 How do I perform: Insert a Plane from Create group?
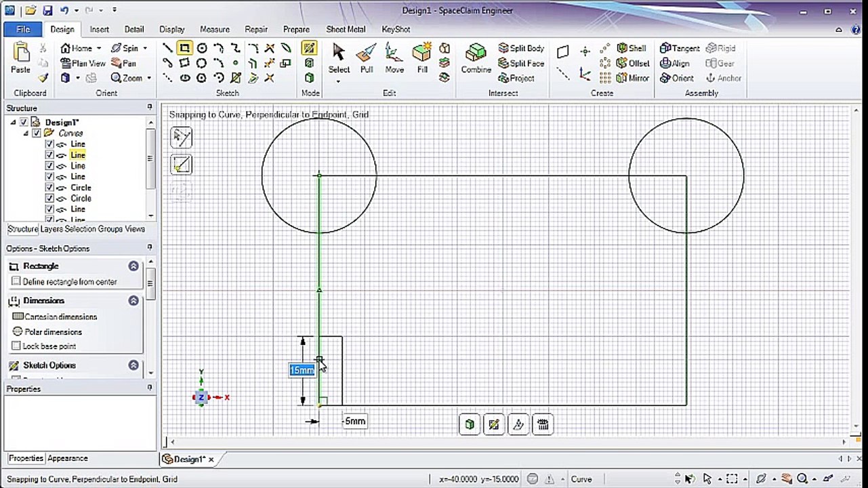coord(563,52)
